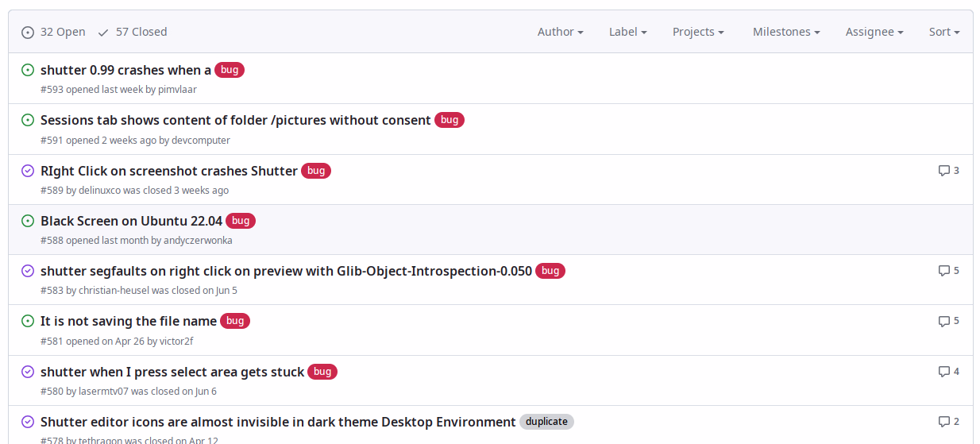
Task: Open comments on shutter segfaults issue
Action: coord(949,270)
